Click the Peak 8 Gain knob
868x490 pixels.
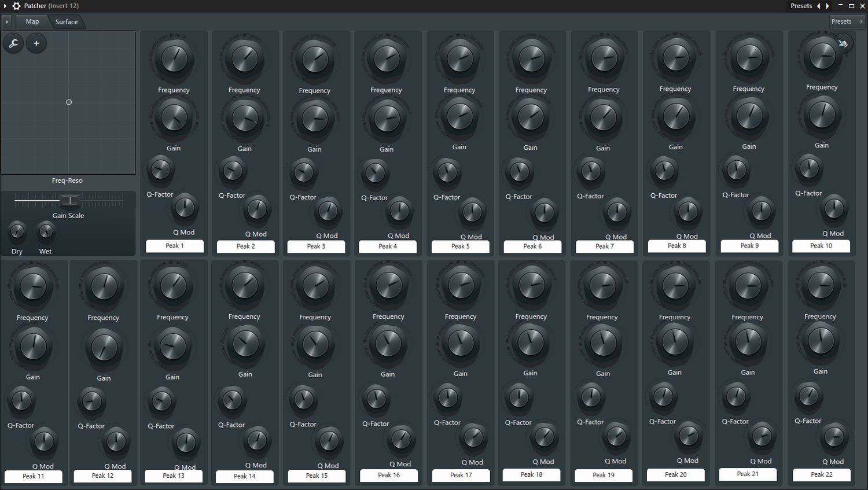tap(676, 116)
